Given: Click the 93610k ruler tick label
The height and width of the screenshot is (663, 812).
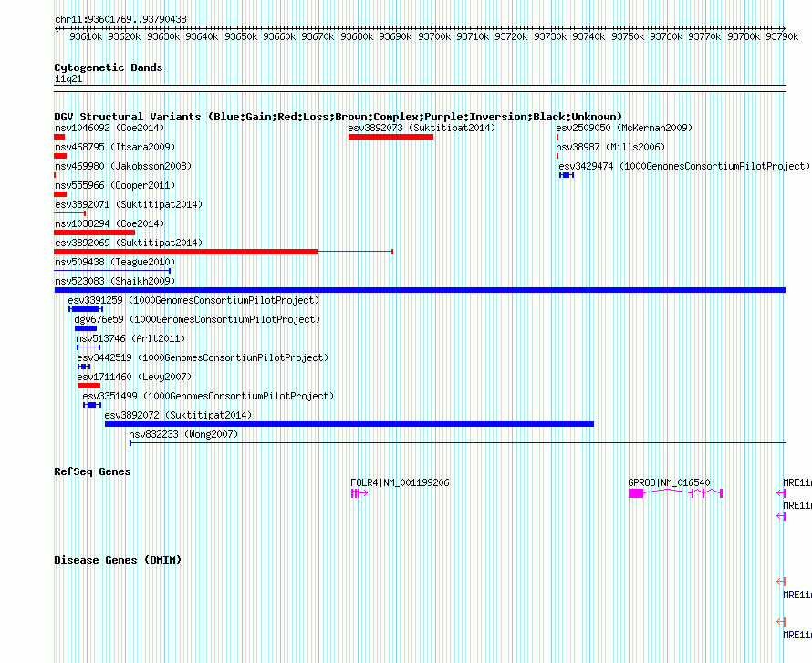Looking at the screenshot, I should coord(86,36).
